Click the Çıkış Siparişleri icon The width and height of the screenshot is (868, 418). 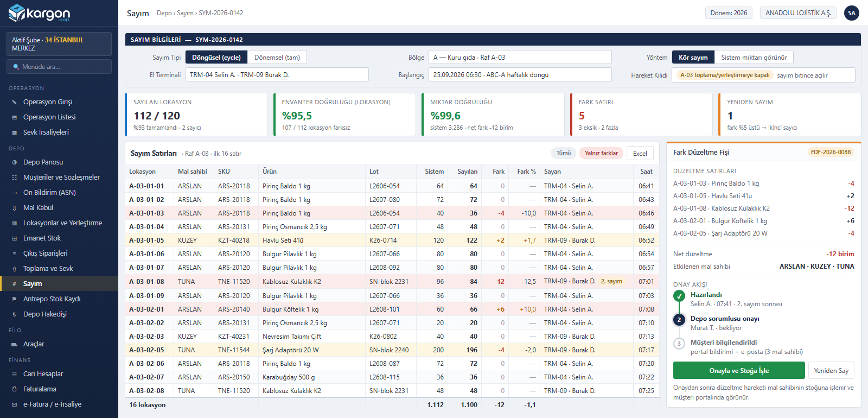15,254
